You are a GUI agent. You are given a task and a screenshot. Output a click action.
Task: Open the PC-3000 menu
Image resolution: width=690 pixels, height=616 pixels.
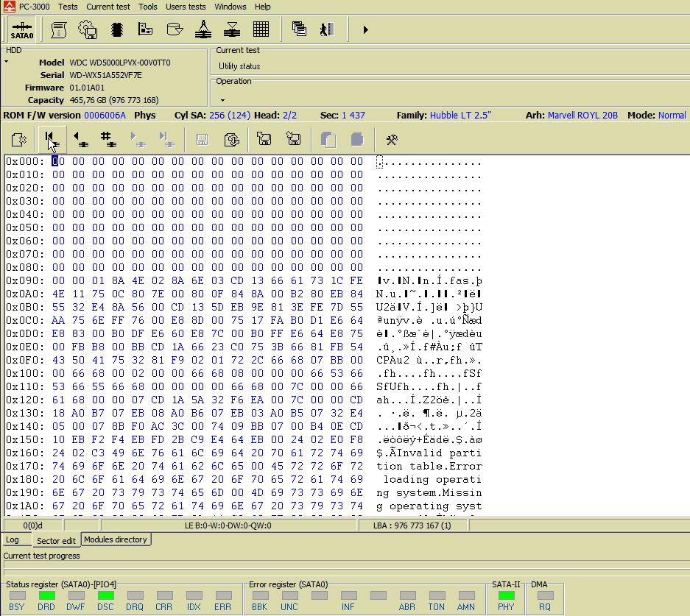coord(34,7)
